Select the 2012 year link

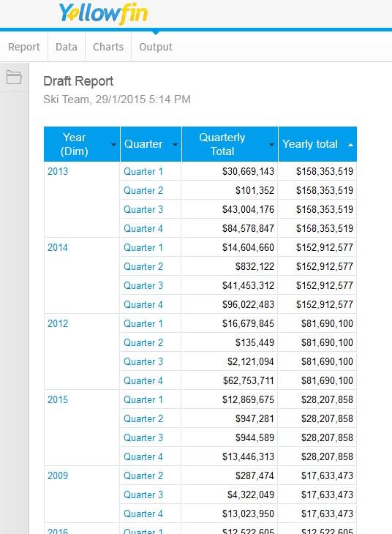(58, 323)
